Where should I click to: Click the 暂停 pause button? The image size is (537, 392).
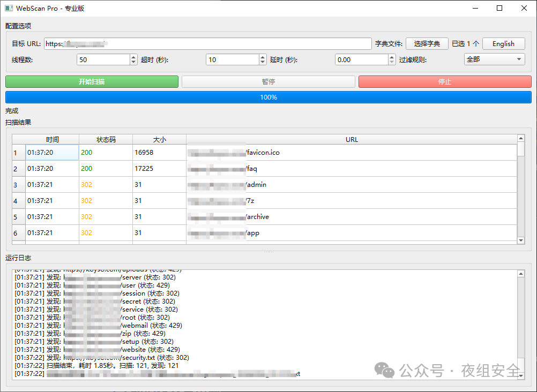(268, 82)
